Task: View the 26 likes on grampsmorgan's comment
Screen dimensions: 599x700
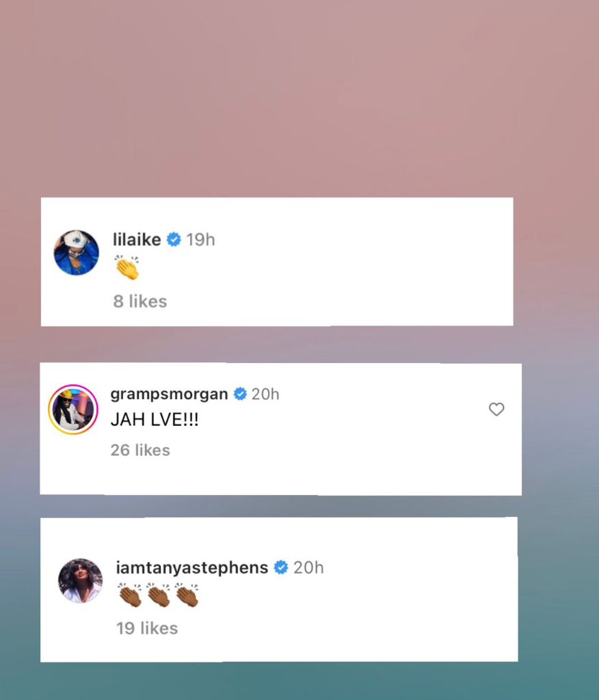Action: point(140,450)
